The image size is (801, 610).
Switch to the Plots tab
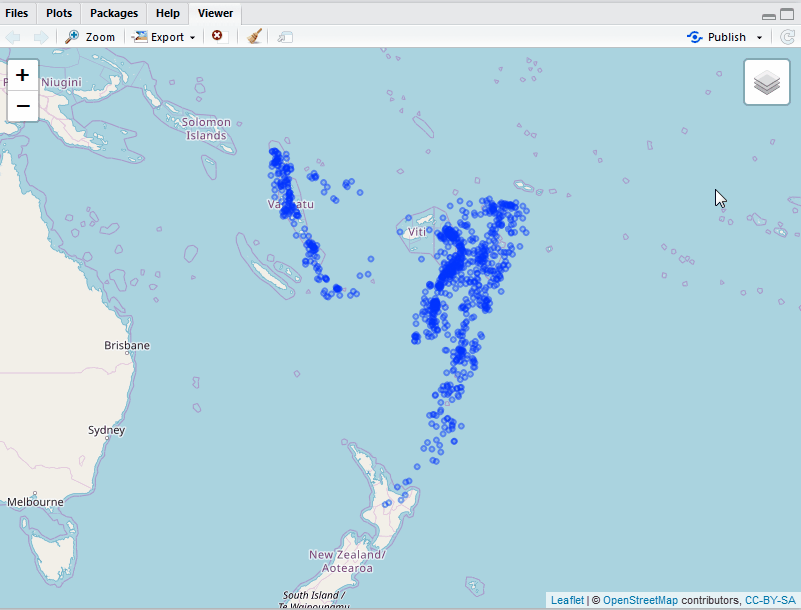point(58,13)
